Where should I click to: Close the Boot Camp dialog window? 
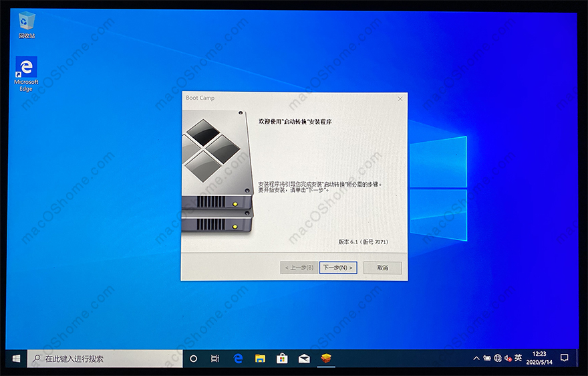click(x=400, y=99)
